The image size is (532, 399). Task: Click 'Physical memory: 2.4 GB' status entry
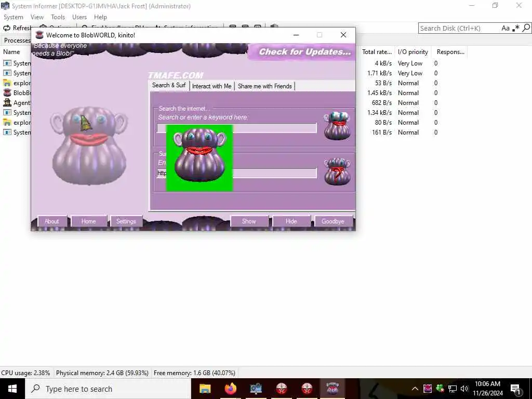coord(102,373)
